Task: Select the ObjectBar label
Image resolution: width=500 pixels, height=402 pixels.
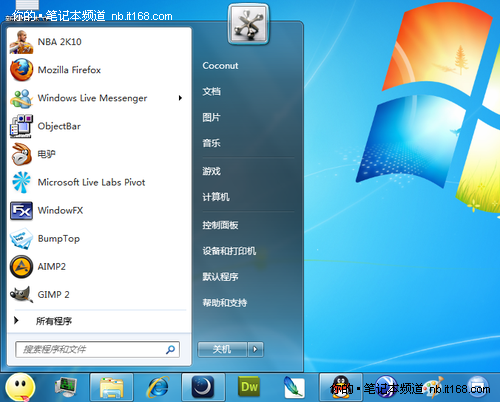Action: 59,126
